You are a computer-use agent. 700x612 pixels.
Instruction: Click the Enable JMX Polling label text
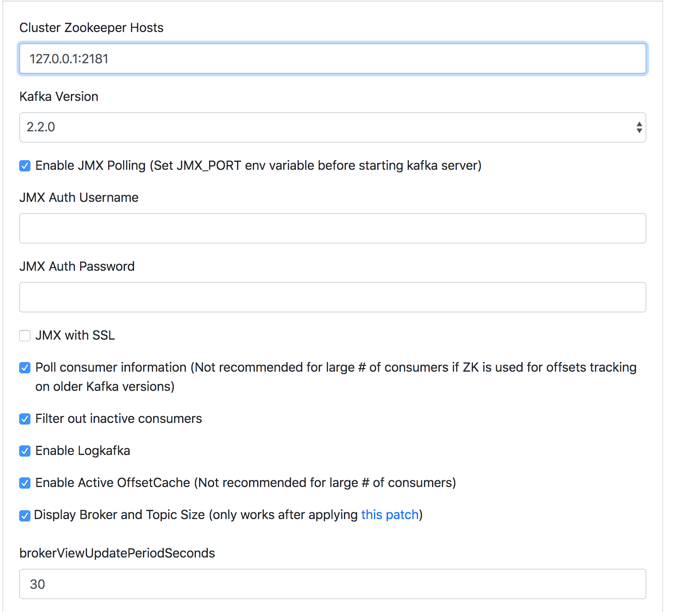click(x=258, y=165)
